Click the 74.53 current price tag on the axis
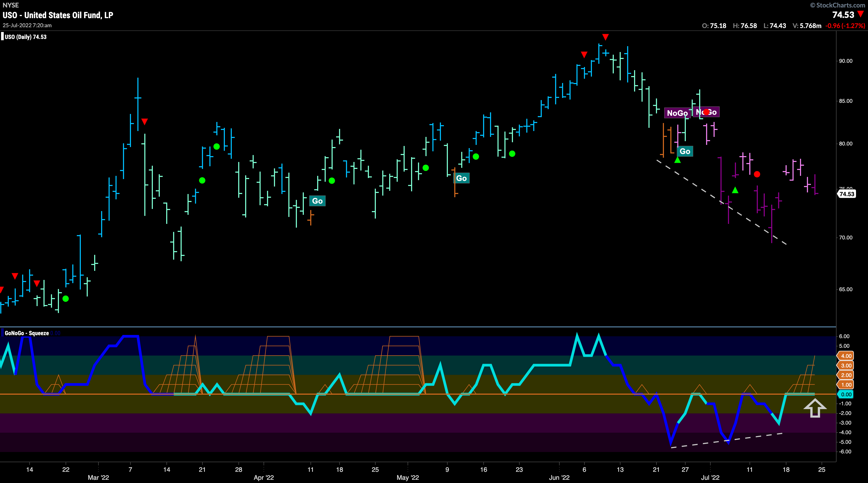Screen dimensions: 868x483 point(846,194)
